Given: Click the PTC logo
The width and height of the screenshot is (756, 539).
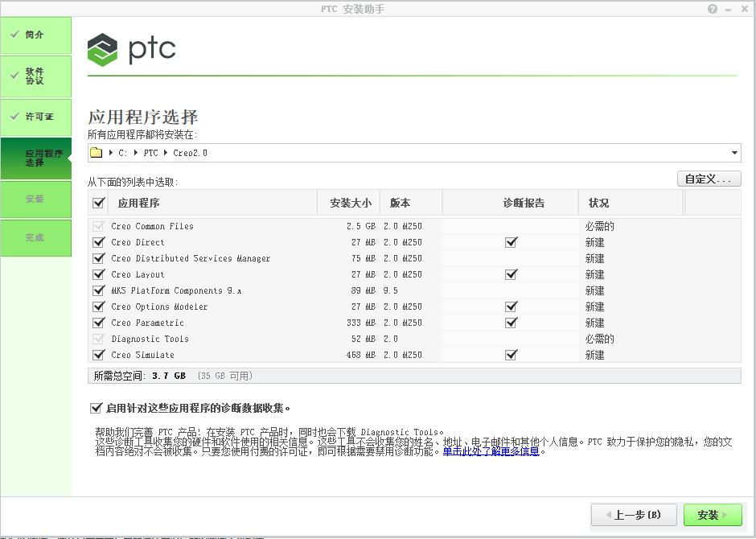Looking at the screenshot, I should pyautogui.click(x=131, y=49).
